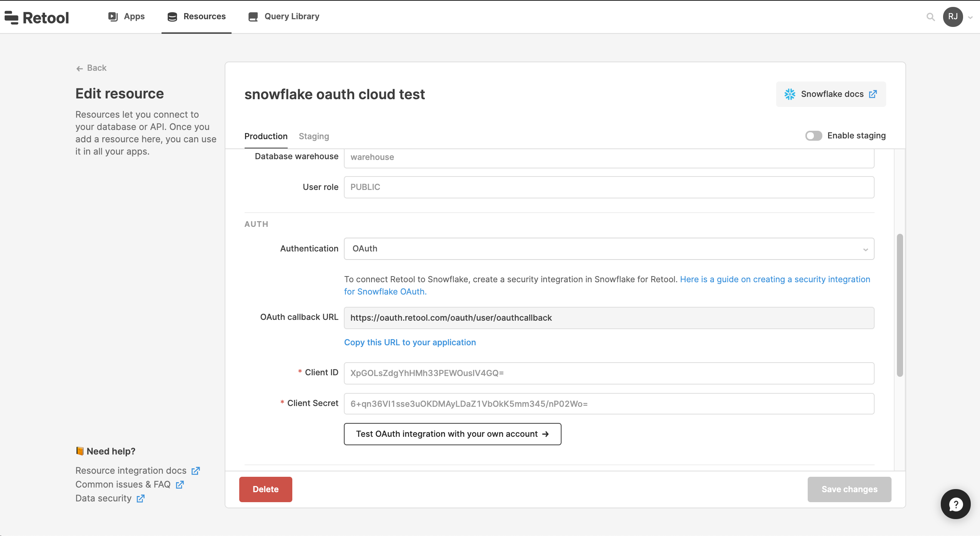
Task: Select the Staging tab
Action: (x=314, y=136)
